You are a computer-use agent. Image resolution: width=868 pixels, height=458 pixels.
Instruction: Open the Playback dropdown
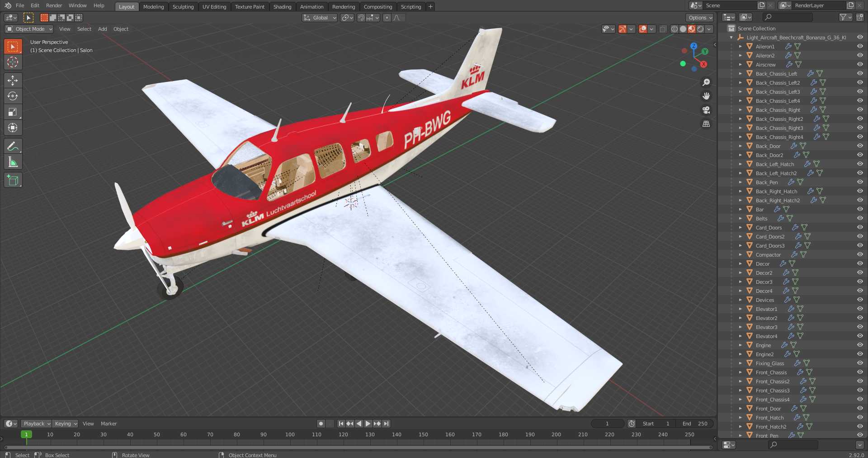tap(37, 424)
